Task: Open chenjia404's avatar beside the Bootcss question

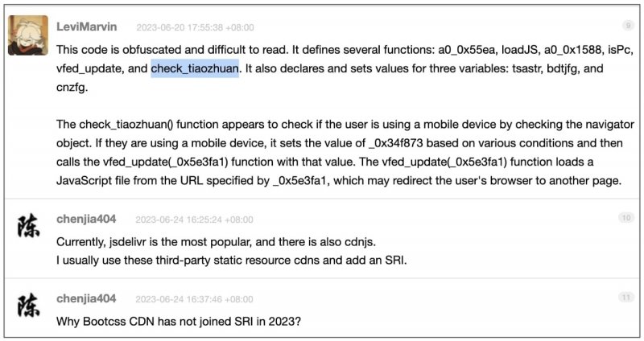Action: click(28, 306)
